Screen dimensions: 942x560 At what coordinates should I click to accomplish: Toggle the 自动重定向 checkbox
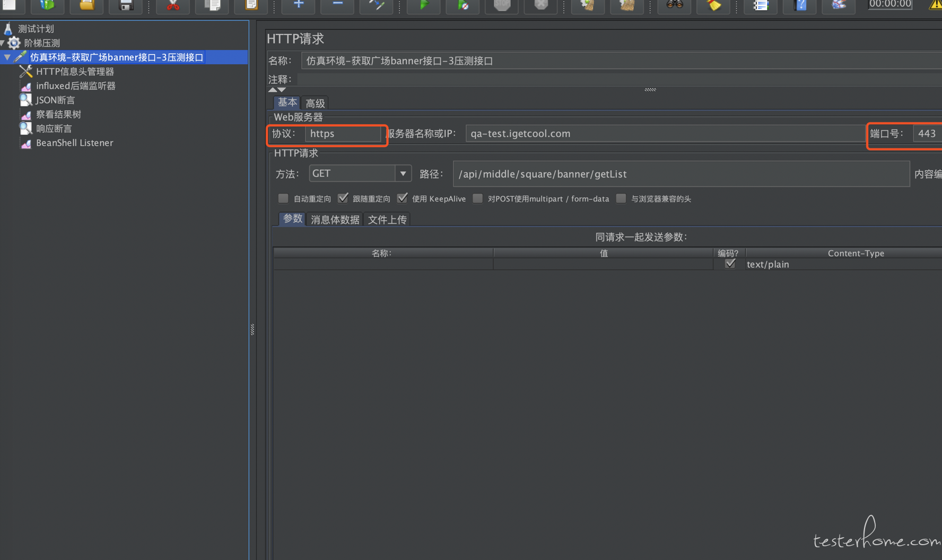tap(283, 198)
